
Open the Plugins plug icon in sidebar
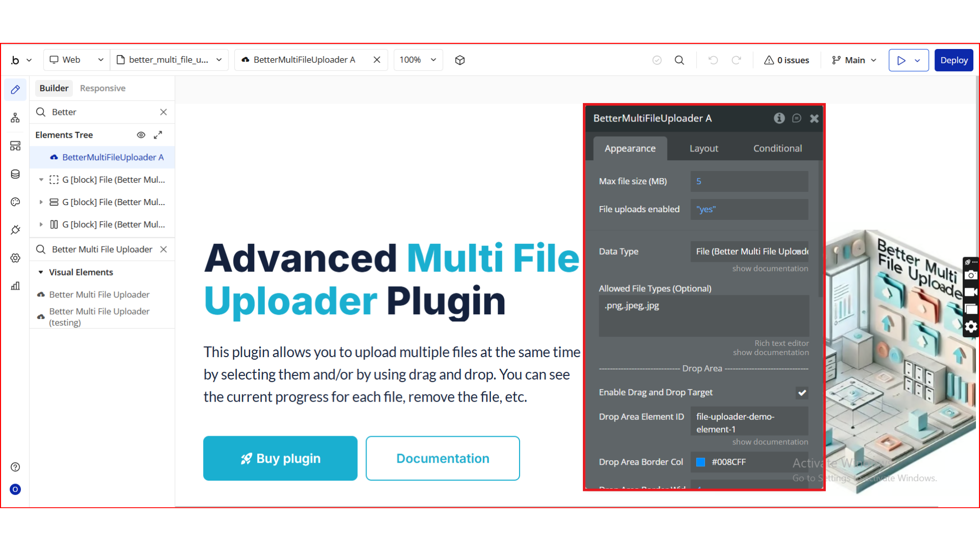pyautogui.click(x=15, y=230)
